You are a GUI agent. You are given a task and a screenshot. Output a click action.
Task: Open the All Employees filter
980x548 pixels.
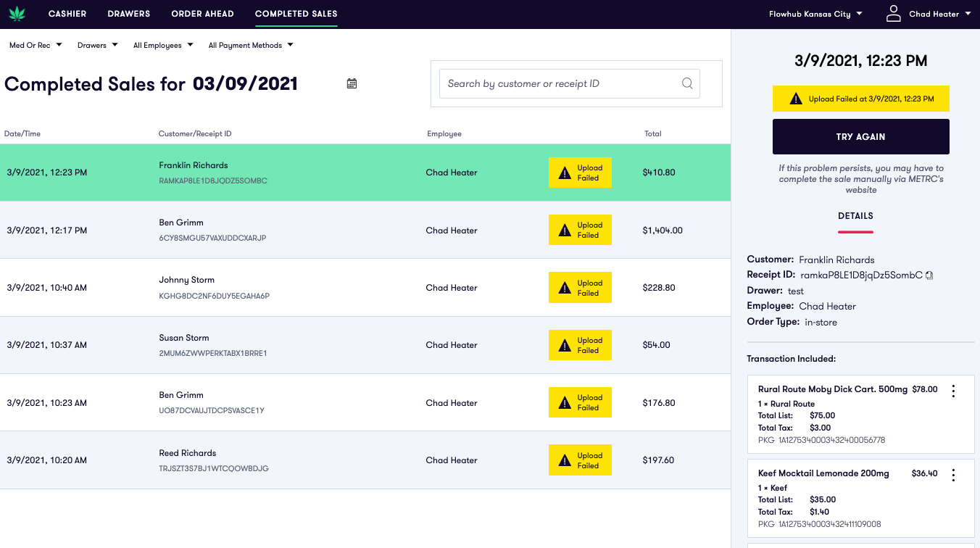coord(163,45)
